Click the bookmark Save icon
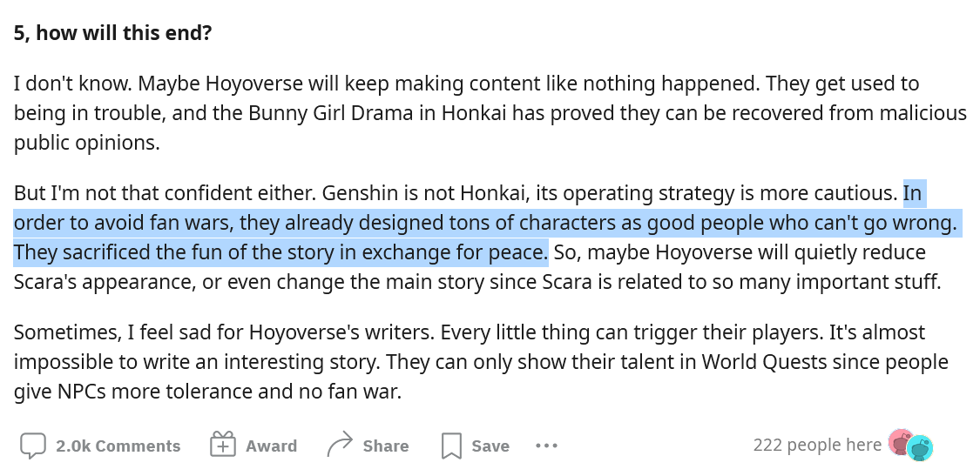 pos(451,446)
